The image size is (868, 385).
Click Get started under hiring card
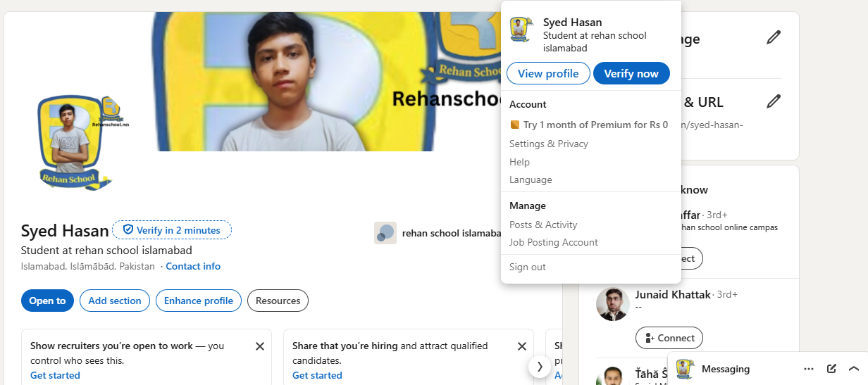coord(317,375)
